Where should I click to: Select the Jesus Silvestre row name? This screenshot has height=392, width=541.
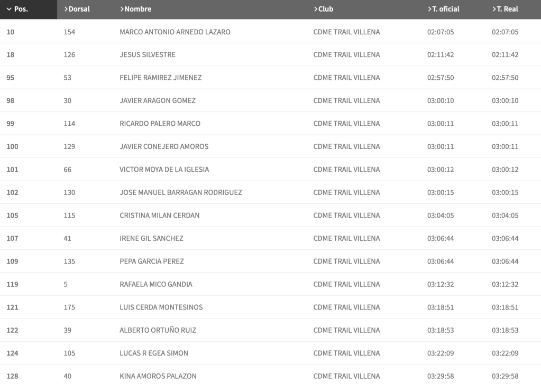click(147, 55)
